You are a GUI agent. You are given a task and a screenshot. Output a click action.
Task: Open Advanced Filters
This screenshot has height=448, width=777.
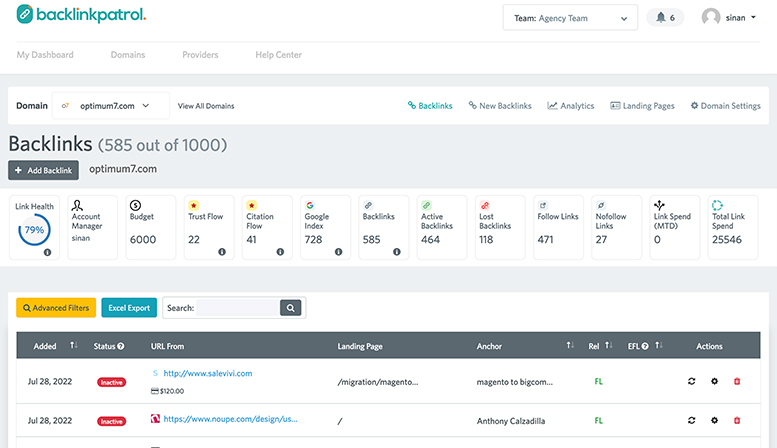[x=56, y=308]
